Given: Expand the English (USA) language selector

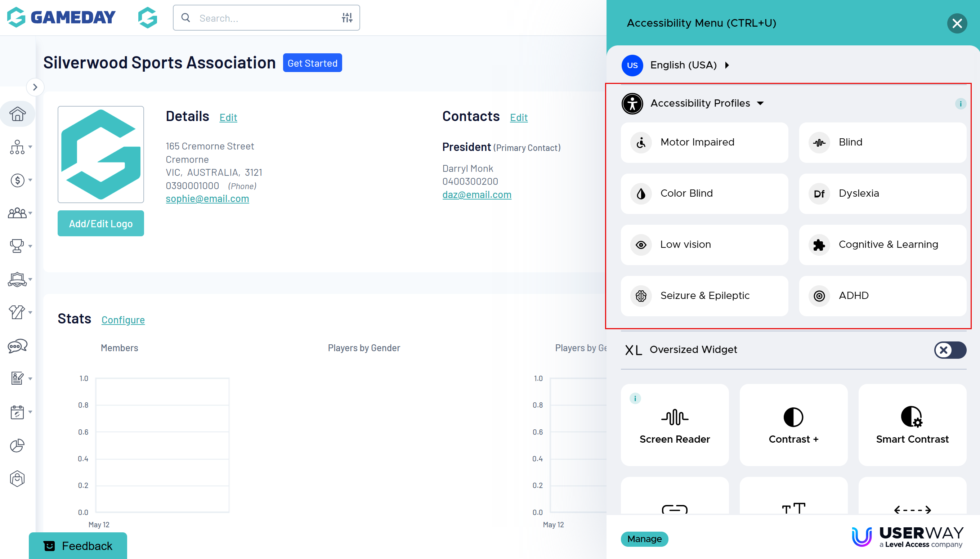Looking at the screenshot, I should (683, 65).
